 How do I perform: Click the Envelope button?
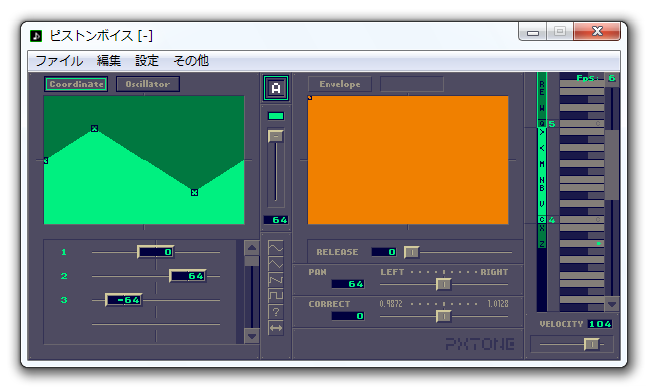340,84
